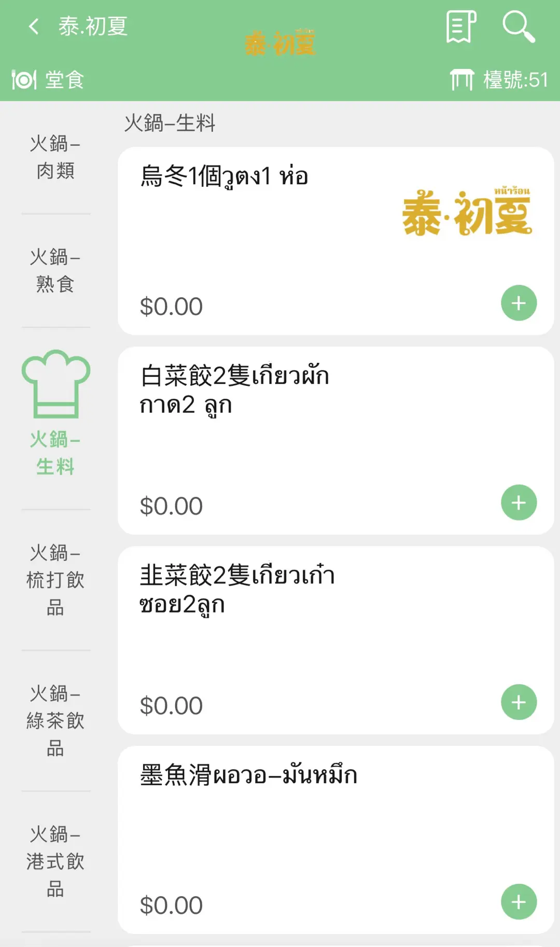Switch to the 火鍋–熟食 category

(55, 270)
